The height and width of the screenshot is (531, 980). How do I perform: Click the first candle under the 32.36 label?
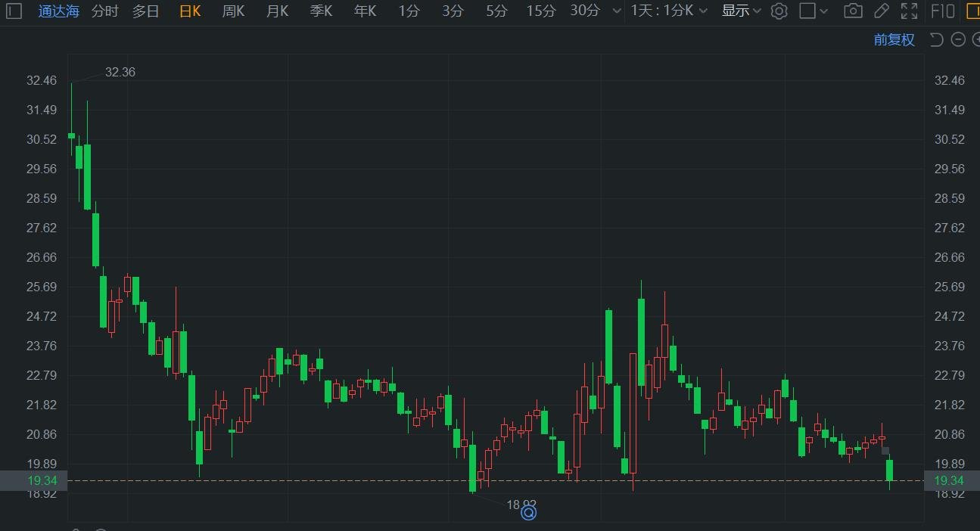[x=71, y=135]
